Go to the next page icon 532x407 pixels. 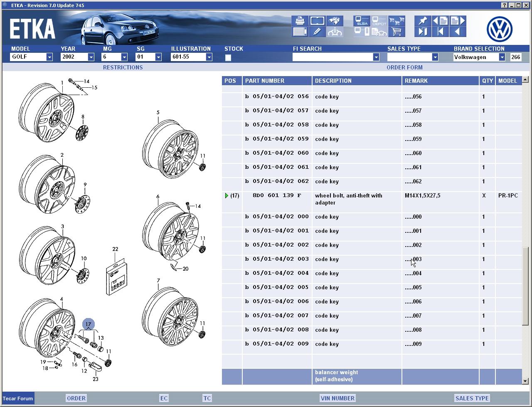[x=458, y=21]
